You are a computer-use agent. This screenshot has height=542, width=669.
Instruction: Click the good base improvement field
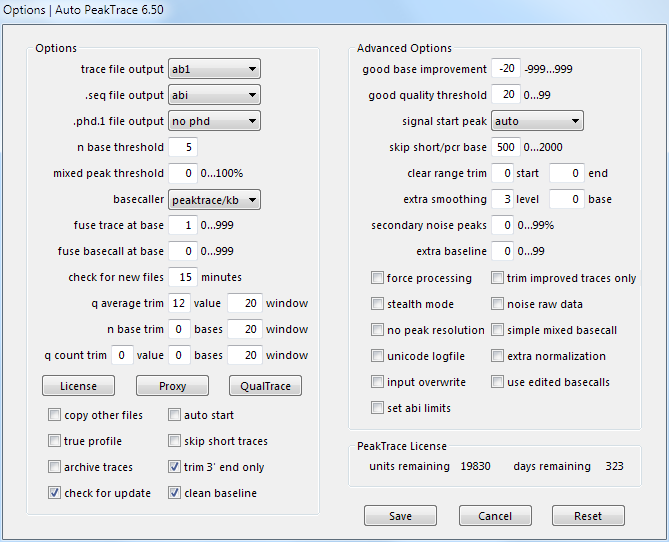[x=506, y=68]
